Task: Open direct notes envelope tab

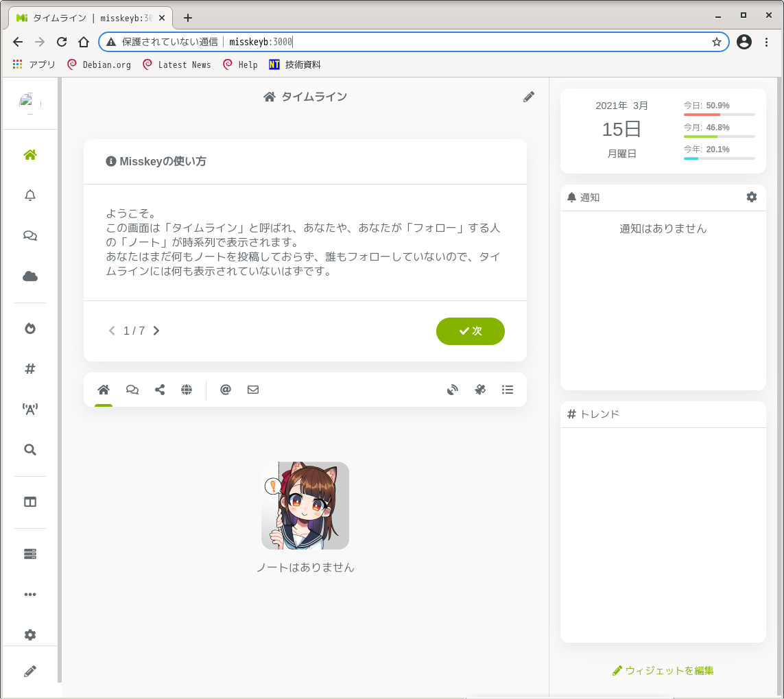Action: (x=253, y=390)
